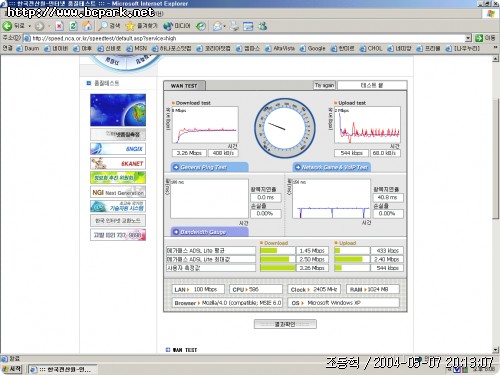Viewport: 500px width, 375px height.
Task: Open the green banner below 6KANET
Action: (118, 178)
